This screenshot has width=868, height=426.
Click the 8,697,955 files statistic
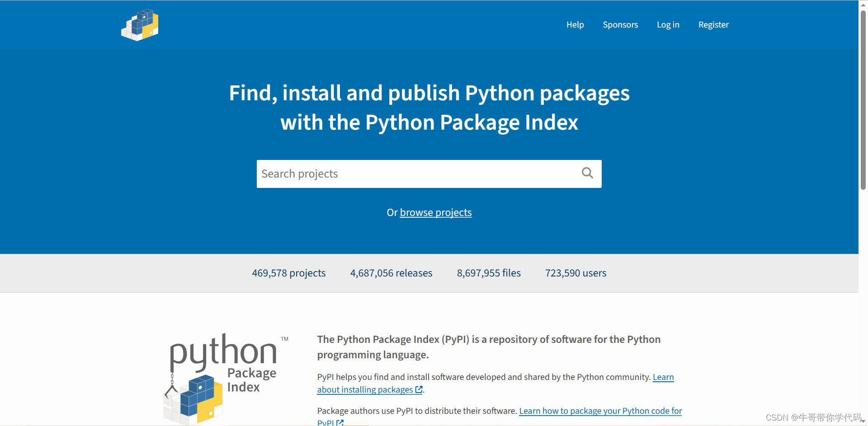pos(489,273)
